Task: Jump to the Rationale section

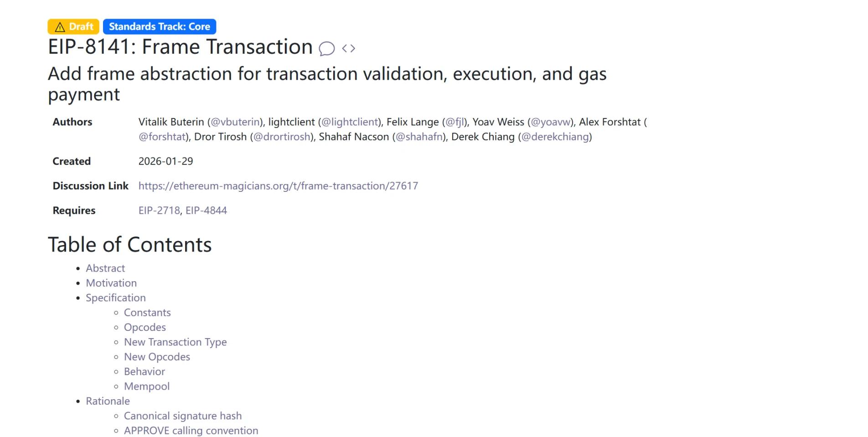Action: pyautogui.click(x=108, y=401)
